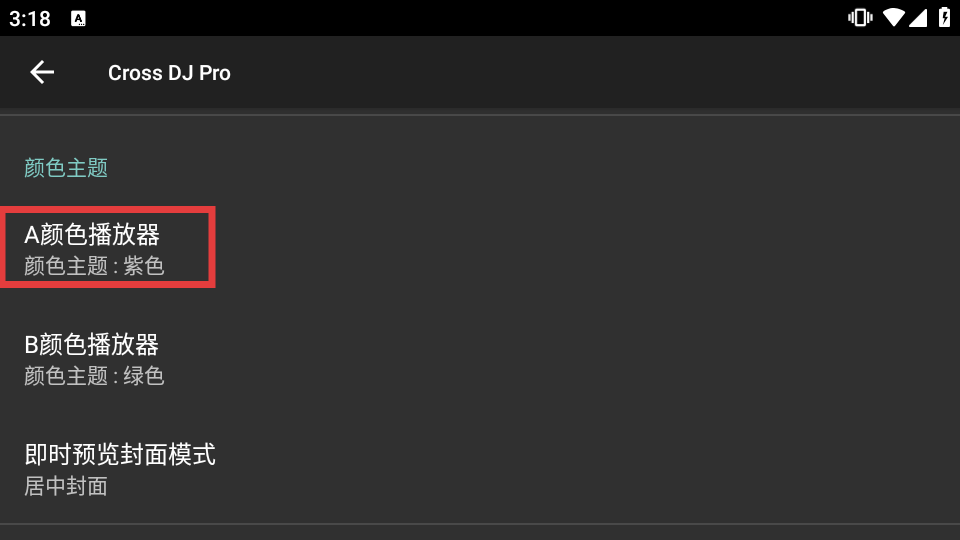Click the divider line below 居中封面

pyautogui.click(x=480, y=524)
